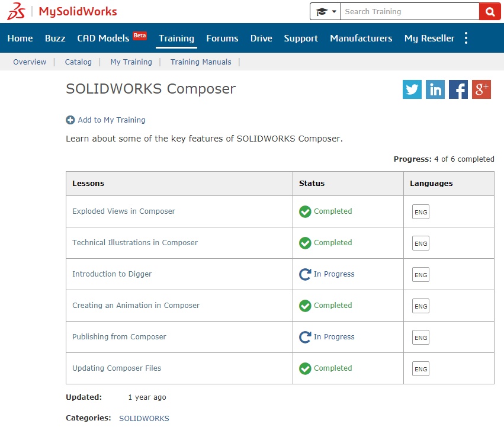
Task: Click the ENG badge for Exploded Views
Action: pyautogui.click(x=420, y=212)
